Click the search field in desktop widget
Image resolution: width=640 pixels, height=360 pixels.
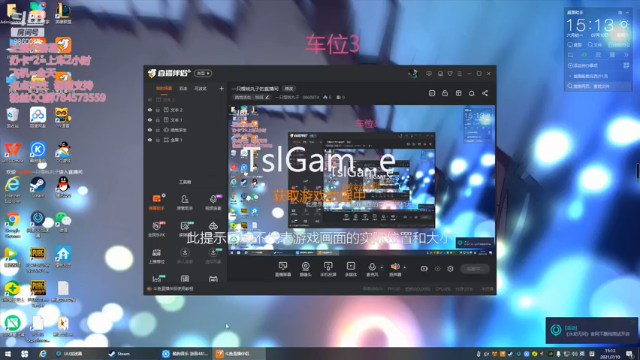[x=598, y=86]
